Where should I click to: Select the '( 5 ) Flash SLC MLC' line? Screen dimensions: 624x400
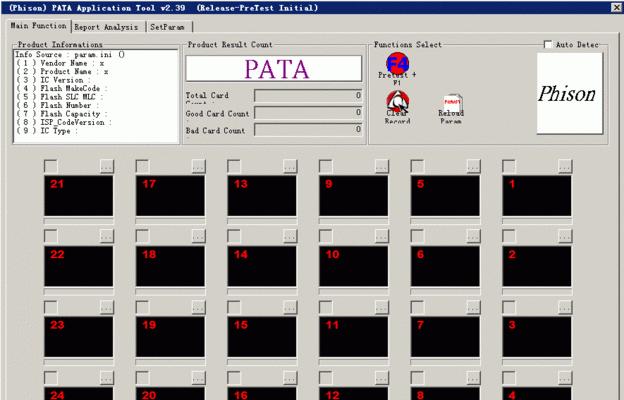(59, 97)
